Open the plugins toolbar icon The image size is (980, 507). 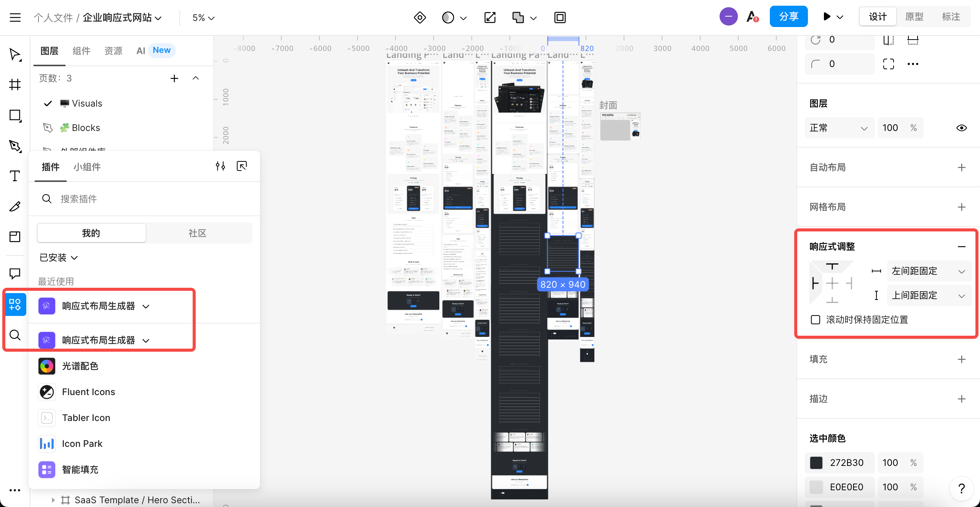click(x=15, y=305)
